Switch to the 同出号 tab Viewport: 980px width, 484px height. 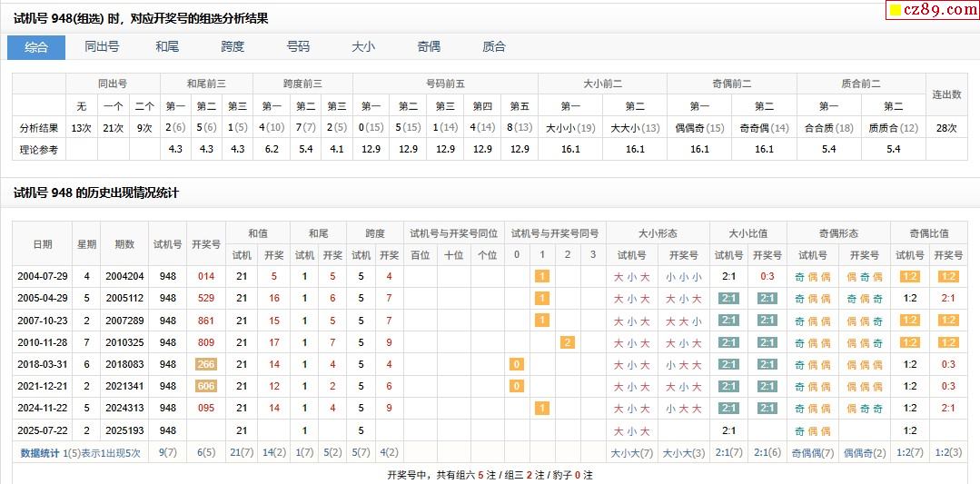pos(102,47)
